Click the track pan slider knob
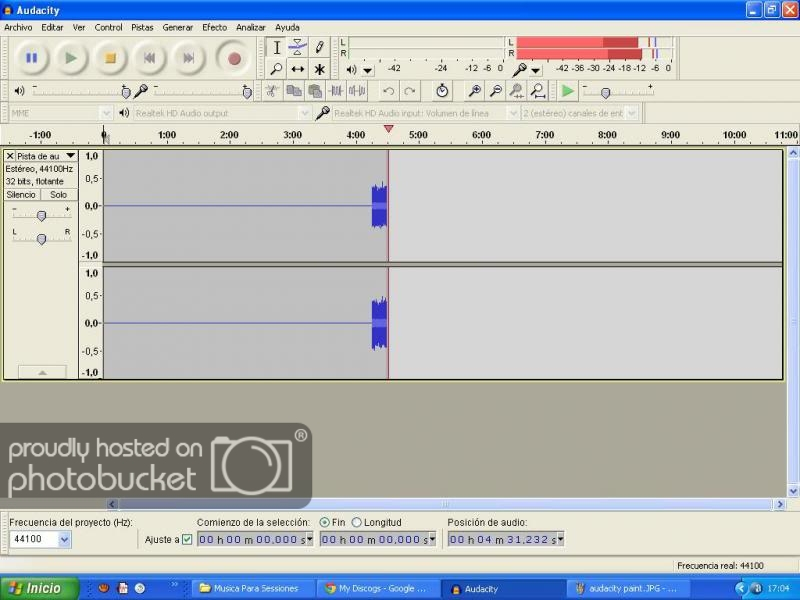This screenshot has width=800, height=600. [42, 239]
